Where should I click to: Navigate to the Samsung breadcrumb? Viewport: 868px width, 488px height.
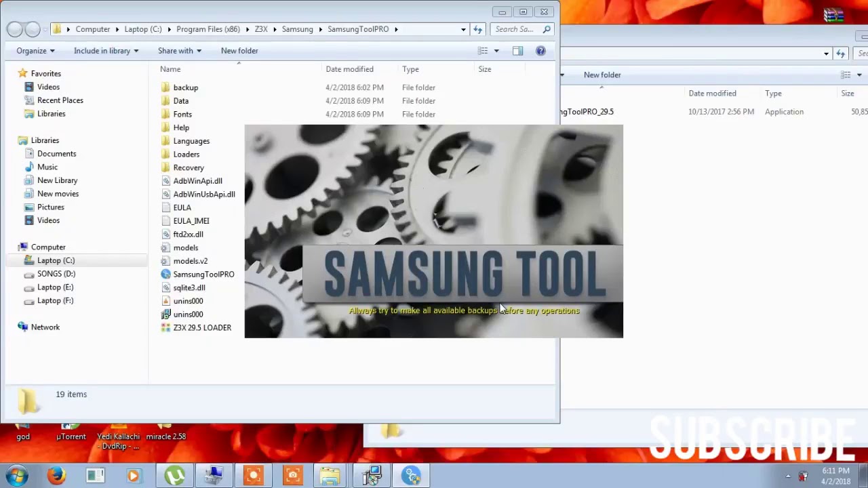click(x=298, y=29)
